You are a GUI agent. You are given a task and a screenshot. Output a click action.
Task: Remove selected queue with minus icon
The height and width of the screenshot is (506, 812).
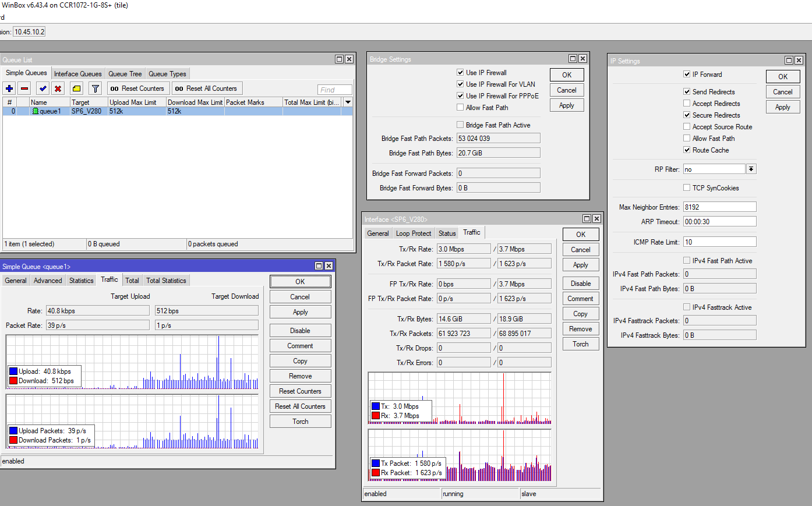tap(24, 89)
